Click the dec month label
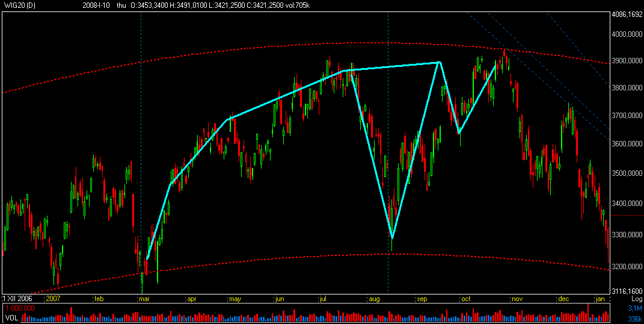This screenshot has height=324, width=644. coord(563,299)
